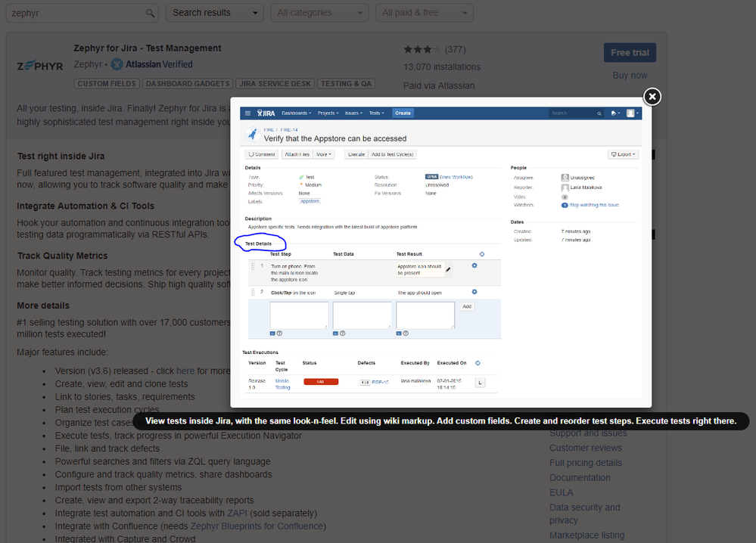Close the screenshot lightbox with the X button
Viewport: 756px width, 543px height.
pos(652,96)
